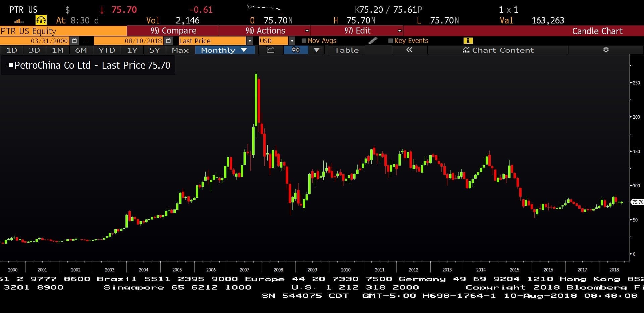Enable the Mov Avgs checkbox
The width and height of the screenshot is (644, 313).
[304, 41]
